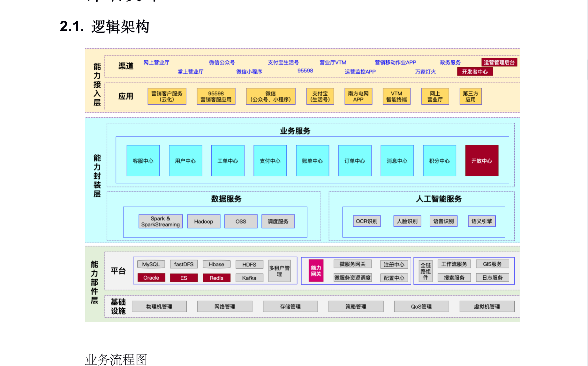Select the 南方电网APP box
This screenshot has height=366, width=588.
coord(358,96)
